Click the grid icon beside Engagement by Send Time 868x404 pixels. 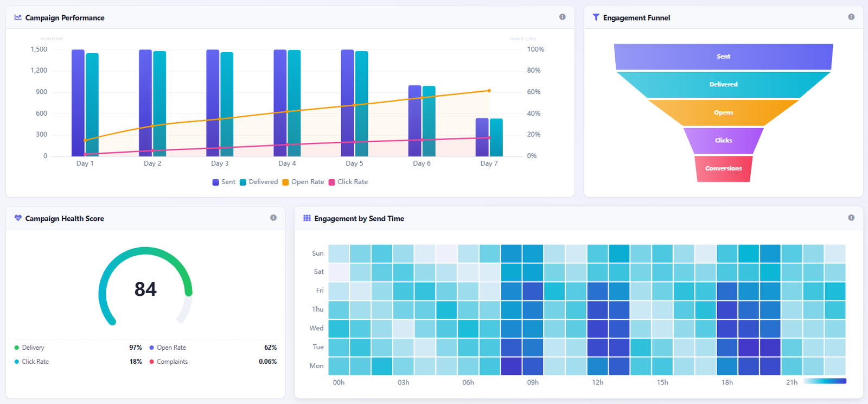[x=307, y=218]
